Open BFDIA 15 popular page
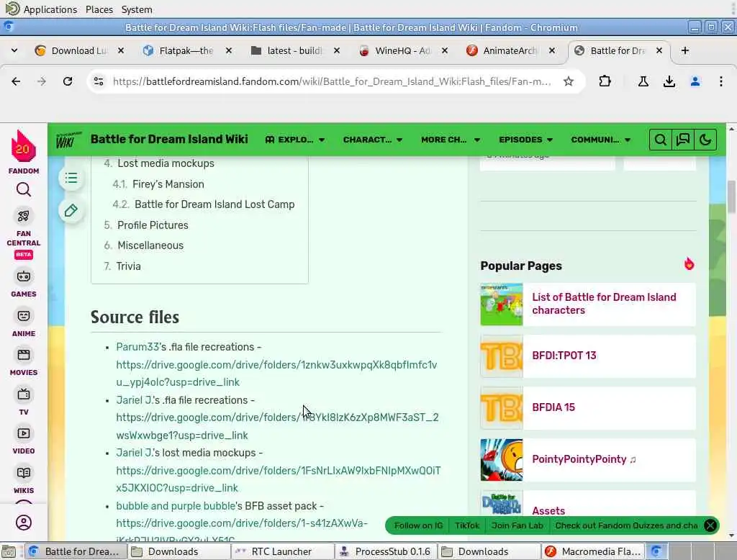Viewport: 737px width, 560px height. pos(553,407)
